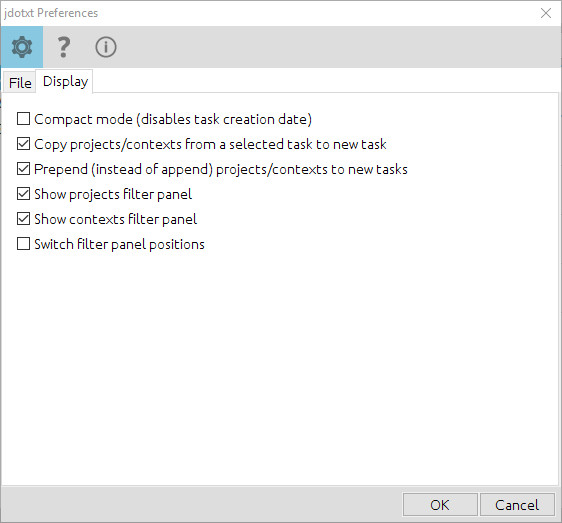Show the info about section

click(106, 47)
